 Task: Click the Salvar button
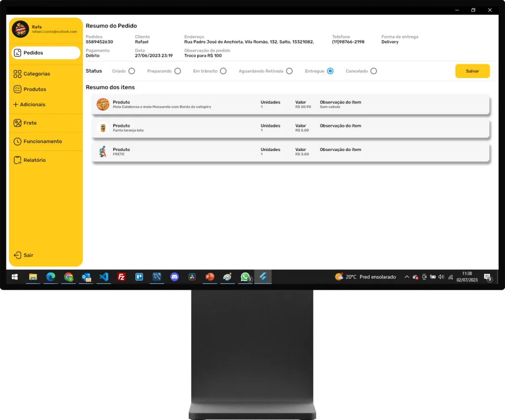472,71
